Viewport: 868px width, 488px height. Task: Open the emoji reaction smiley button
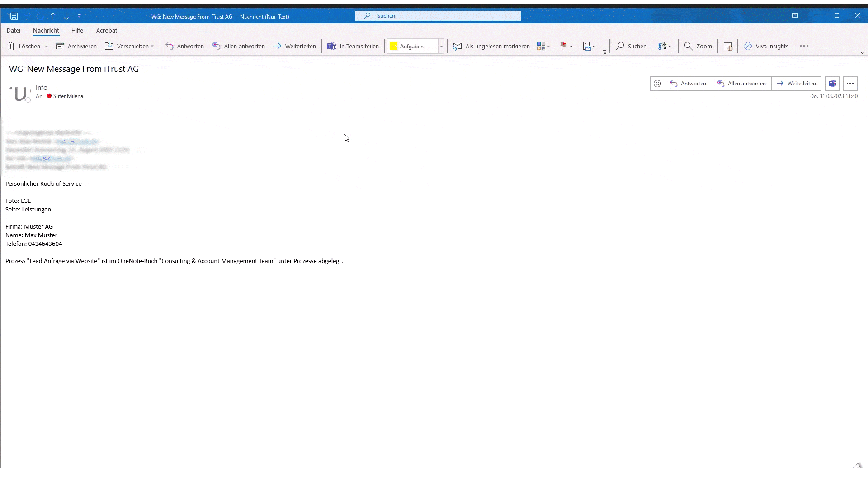657,84
